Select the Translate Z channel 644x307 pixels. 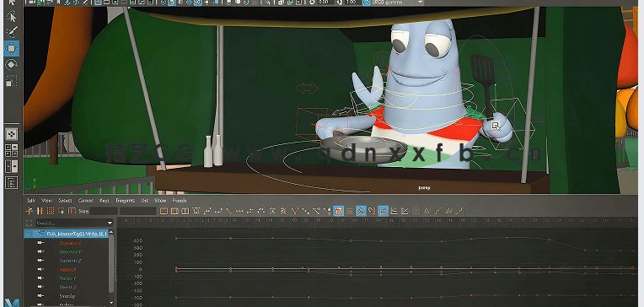click(70, 261)
